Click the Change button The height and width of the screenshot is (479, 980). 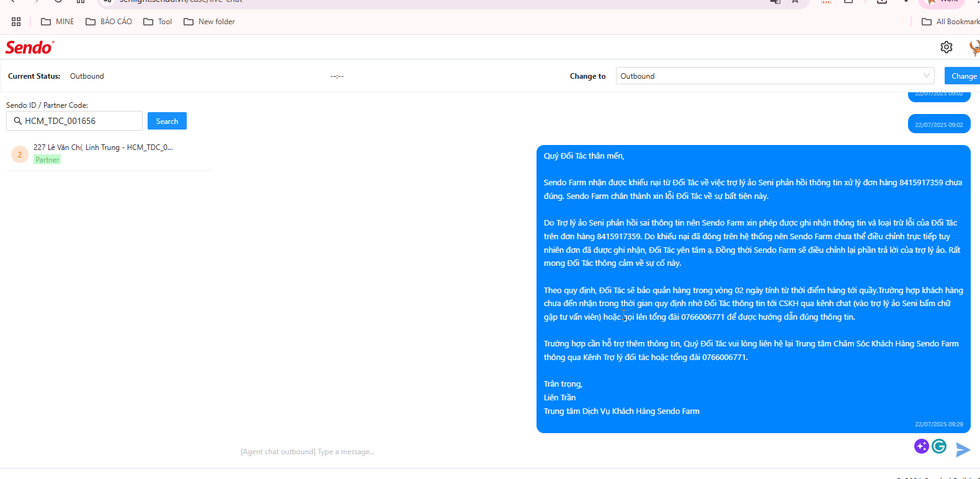pos(963,76)
